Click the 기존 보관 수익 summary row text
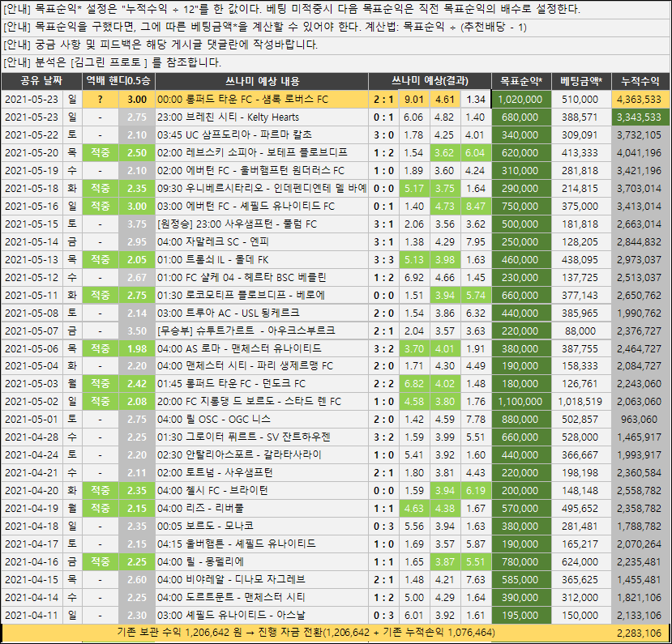Viewport: 672px width, 644px height. [306, 633]
